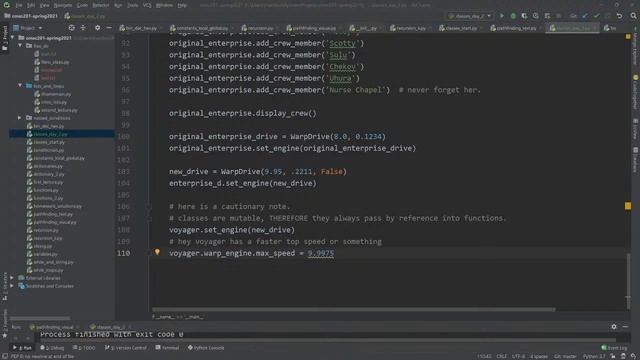Open the Run tool window button
Image resolution: width=640 pixels, height=360 pixels.
[x=22, y=348]
